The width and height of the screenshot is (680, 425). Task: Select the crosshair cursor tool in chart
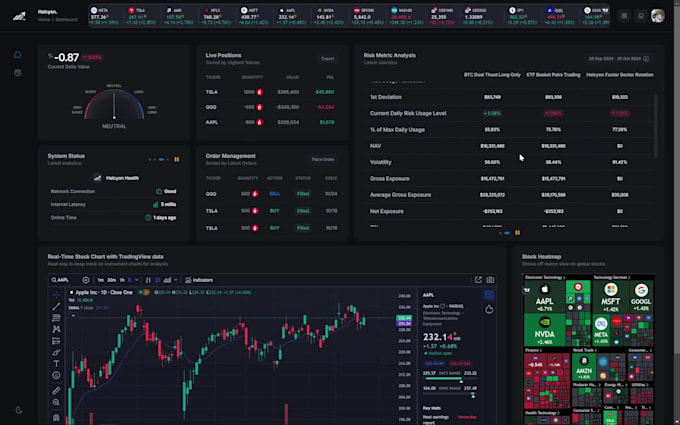point(56,295)
